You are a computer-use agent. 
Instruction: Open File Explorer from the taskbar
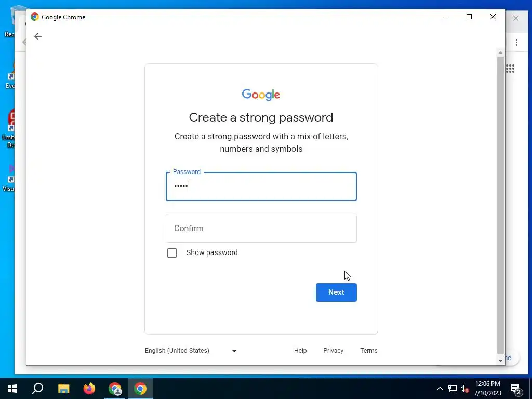coord(63,389)
